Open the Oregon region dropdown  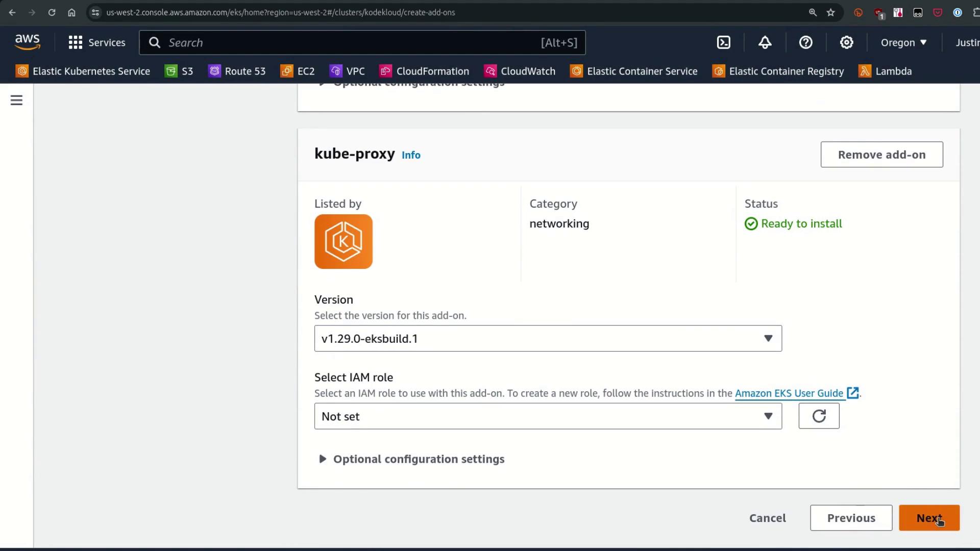pos(903,42)
